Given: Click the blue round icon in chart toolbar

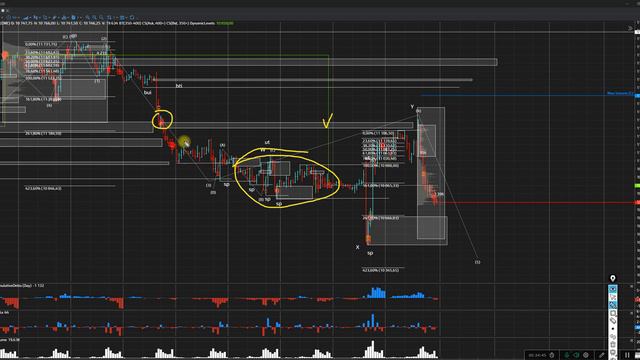Looking at the screenshot, I should [73, 18].
